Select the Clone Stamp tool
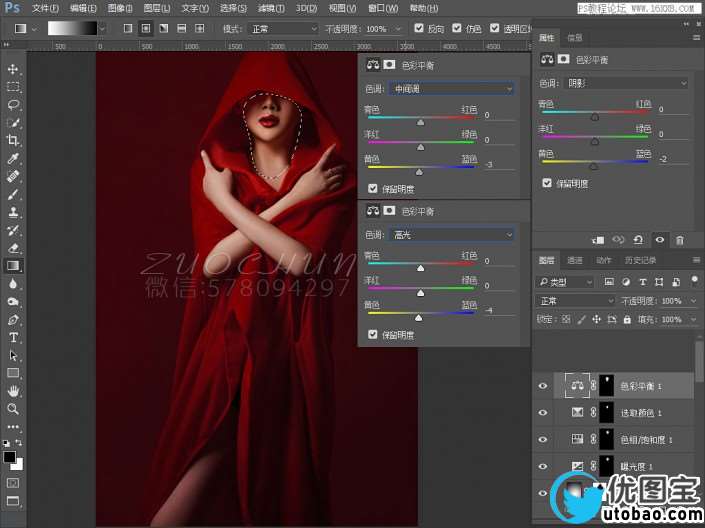The image size is (705, 528). pyautogui.click(x=13, y=212)
